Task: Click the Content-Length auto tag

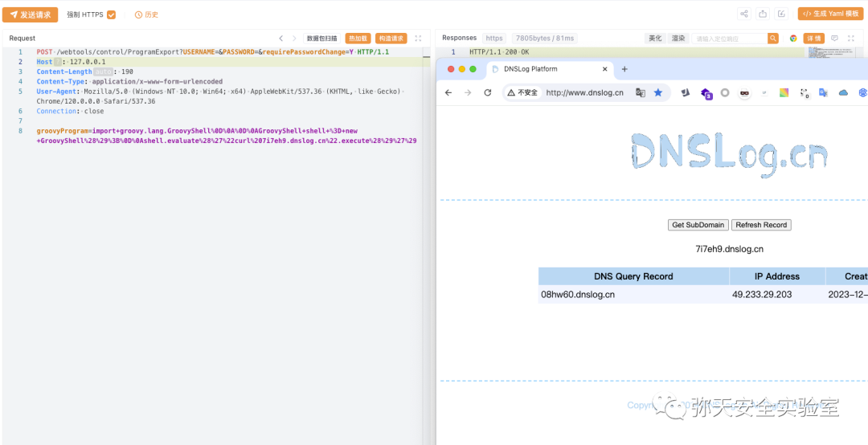Action: click(x=103, y=71)
